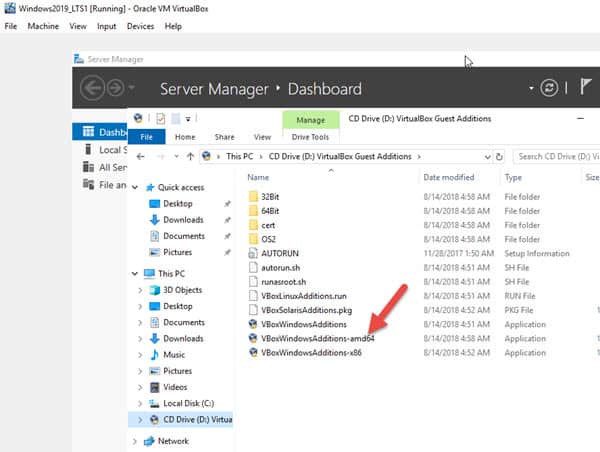
Task: Sort by Name column header
Action: 258,178
